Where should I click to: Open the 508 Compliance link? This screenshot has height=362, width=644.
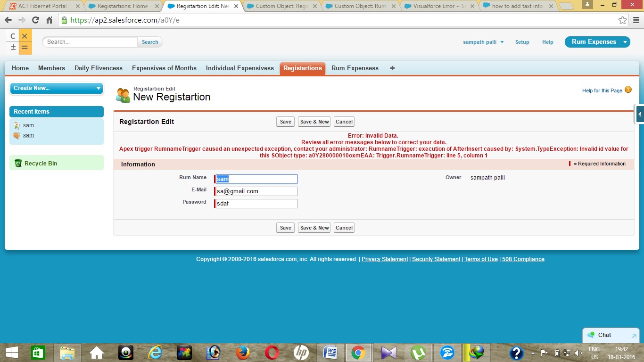coord(523,259)
